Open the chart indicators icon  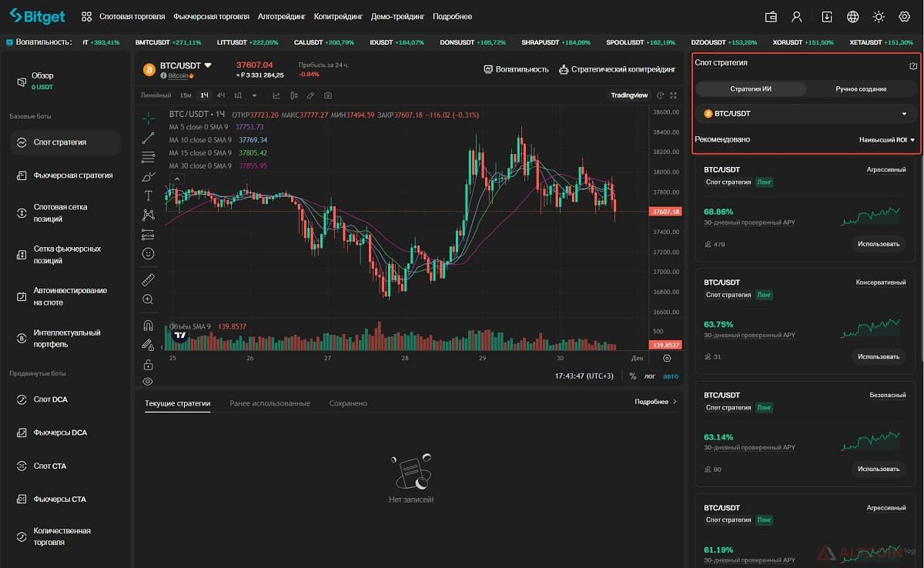(x=276, y=95)
